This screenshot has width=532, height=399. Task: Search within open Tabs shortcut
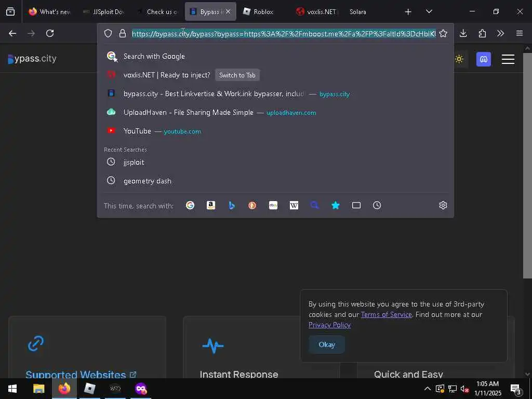point(356,205)
